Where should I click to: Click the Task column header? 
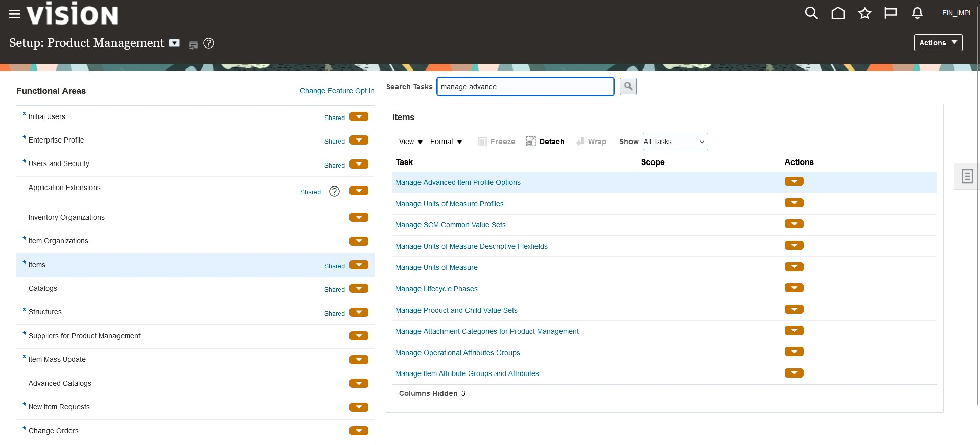[404, 162]
